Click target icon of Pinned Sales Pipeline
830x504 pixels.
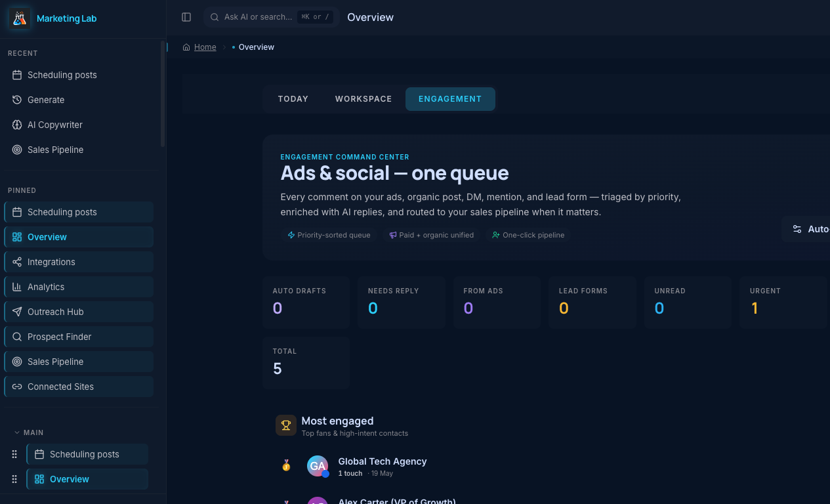tap(17, 362)
